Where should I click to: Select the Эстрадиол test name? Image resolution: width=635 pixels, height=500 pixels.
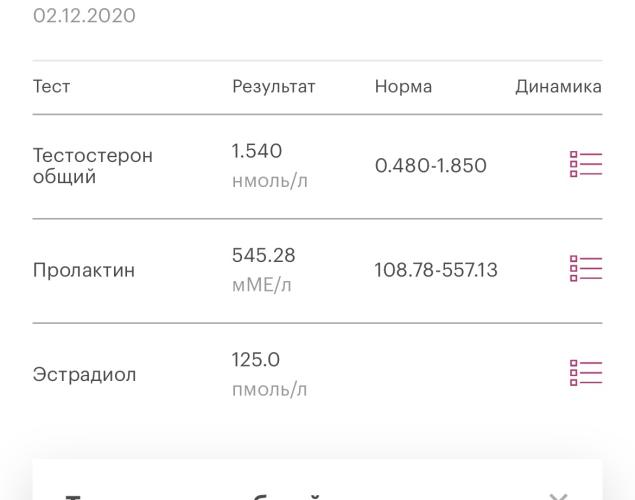[x=84, y=374]
